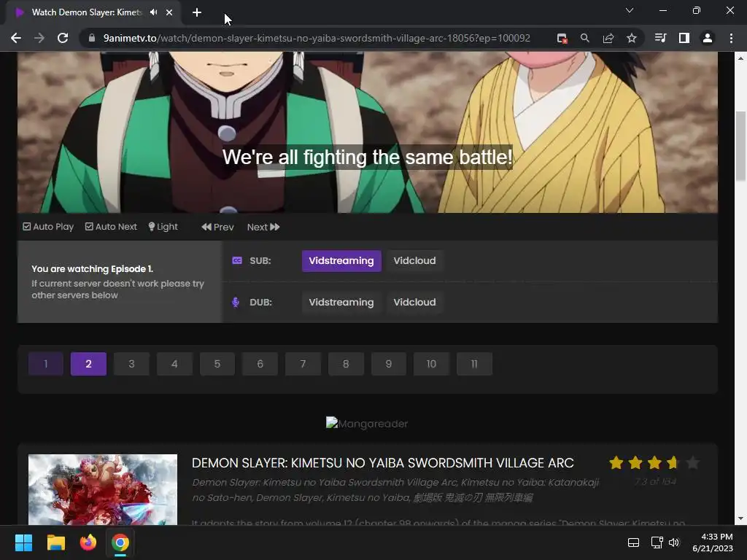Reload the current page

pyautogui.click(x=63, y=38)
